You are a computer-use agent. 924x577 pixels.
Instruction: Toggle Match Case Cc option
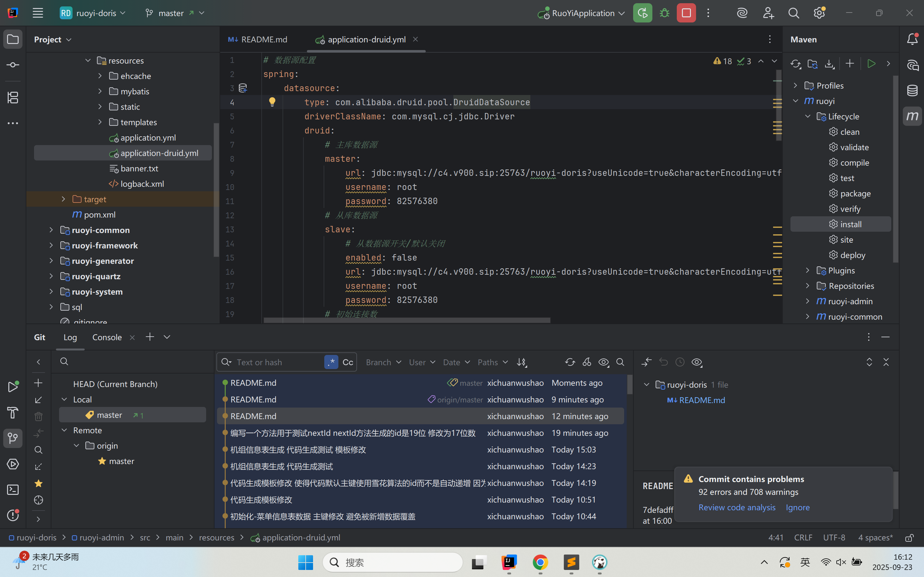coord(348,362)
